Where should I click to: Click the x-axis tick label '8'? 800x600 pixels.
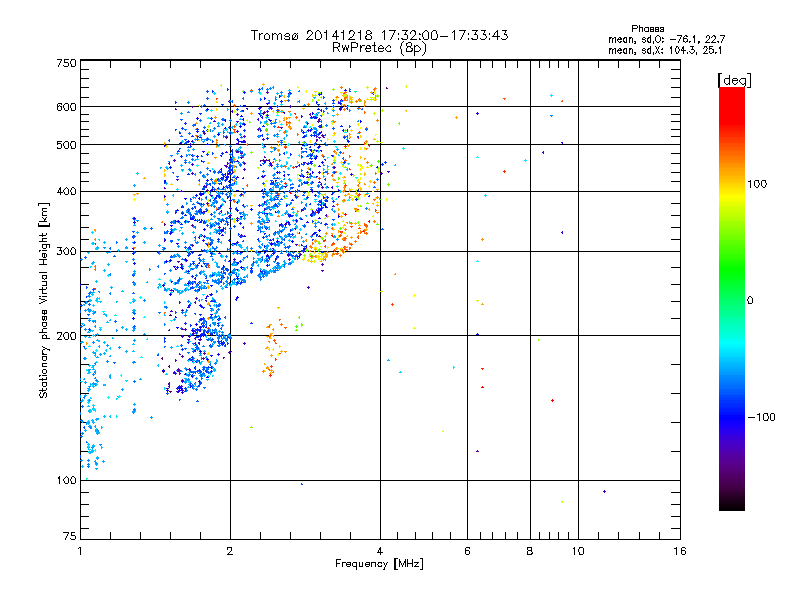[530, 551]
